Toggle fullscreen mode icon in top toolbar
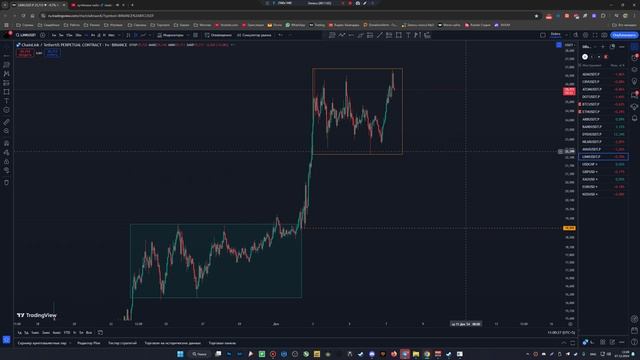 (x=595, y=35)
